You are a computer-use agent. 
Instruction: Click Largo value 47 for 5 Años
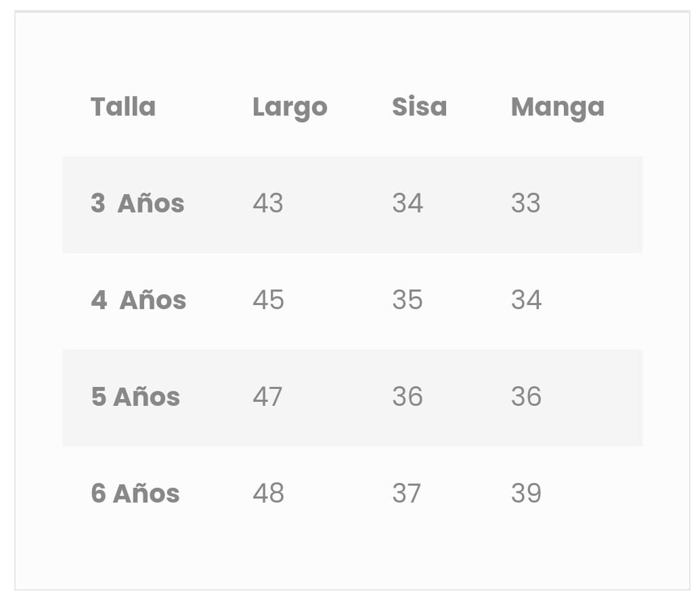click(267, 396)
